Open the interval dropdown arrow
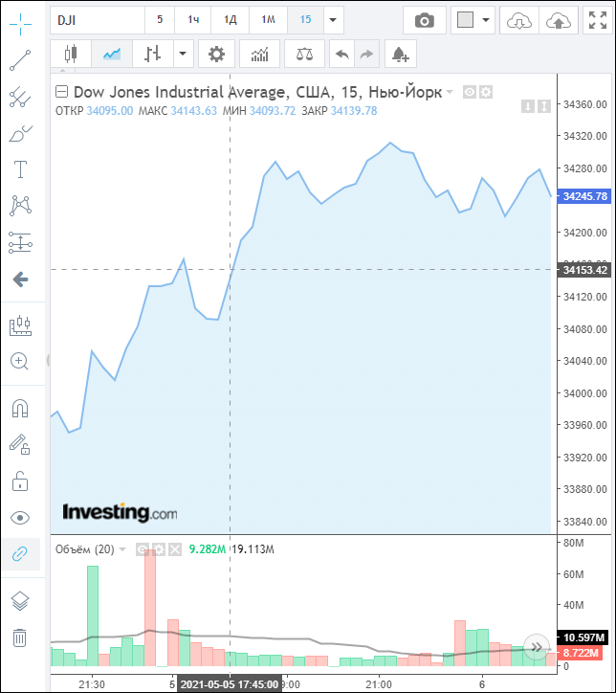This screenshot has width=616, height=693. pyautogui.click(x=334, y=20)
